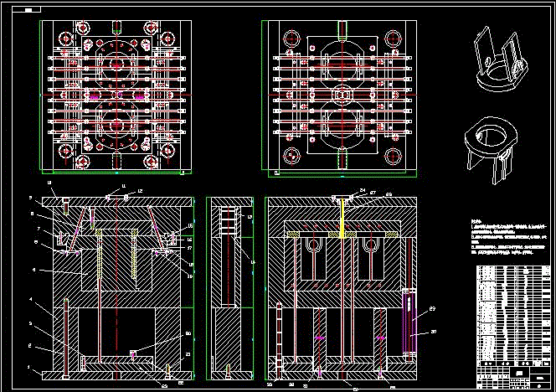Click part balloon number 2
The width and height of the screenshot is (556, 392).
[x=30, y=346]
